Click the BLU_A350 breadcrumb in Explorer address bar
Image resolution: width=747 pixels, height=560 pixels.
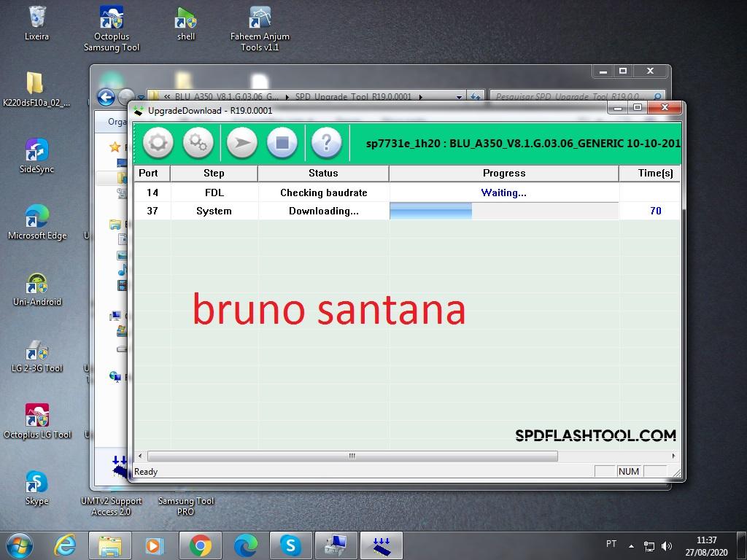tap(227, 97)
